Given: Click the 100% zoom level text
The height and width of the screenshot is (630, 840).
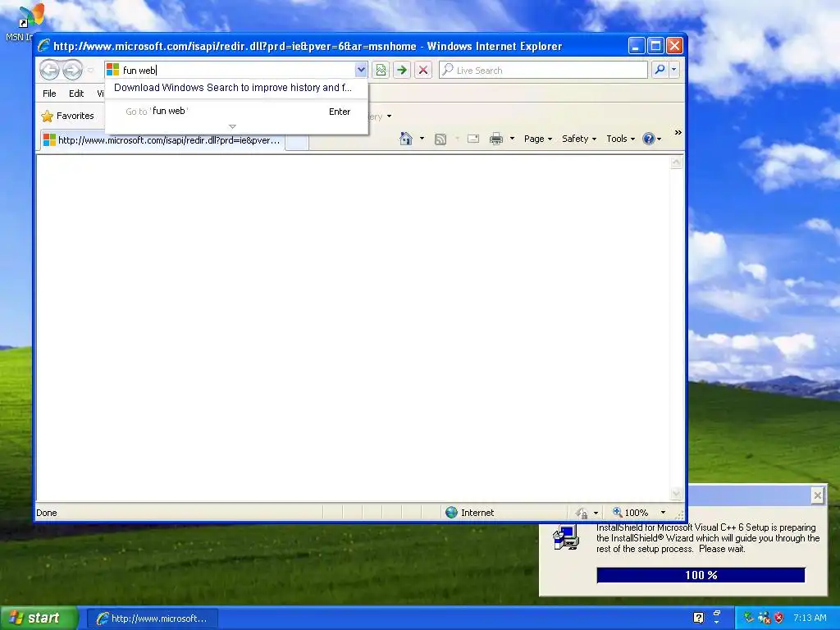Looking at the screenshot, I should pos(637,513).
